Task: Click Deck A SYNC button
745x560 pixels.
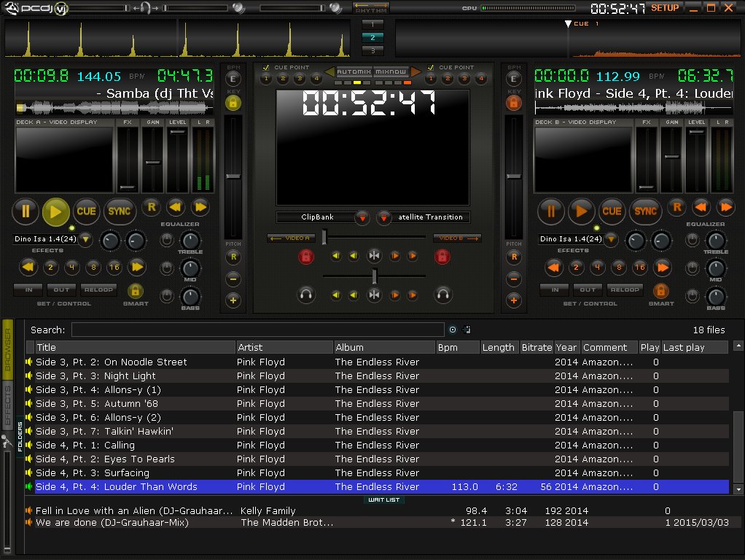Action: [120, 211]
